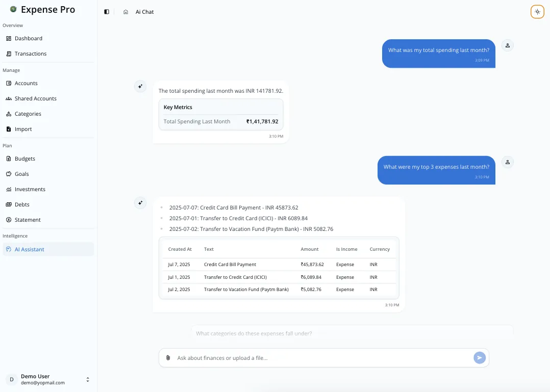Click the 'Amount' column header
The width and height of the screenshot is (550, 392).
point(309,249)
